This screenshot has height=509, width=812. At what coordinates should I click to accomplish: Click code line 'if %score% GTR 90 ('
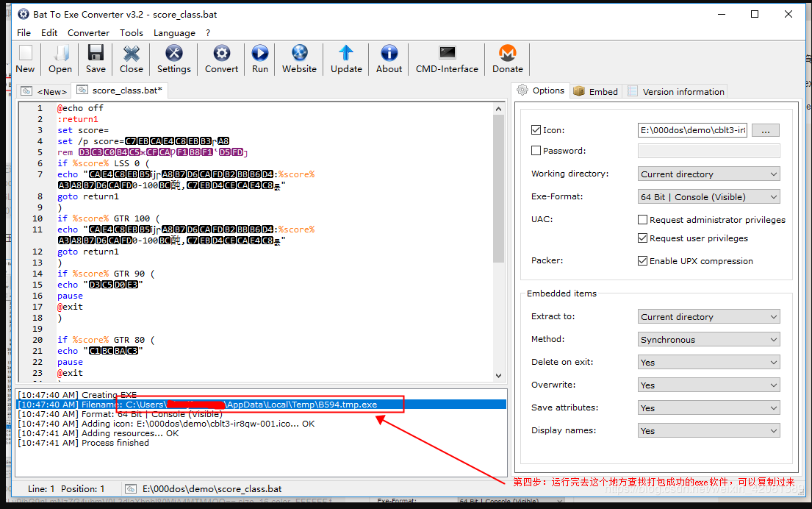tap(106, 274)
